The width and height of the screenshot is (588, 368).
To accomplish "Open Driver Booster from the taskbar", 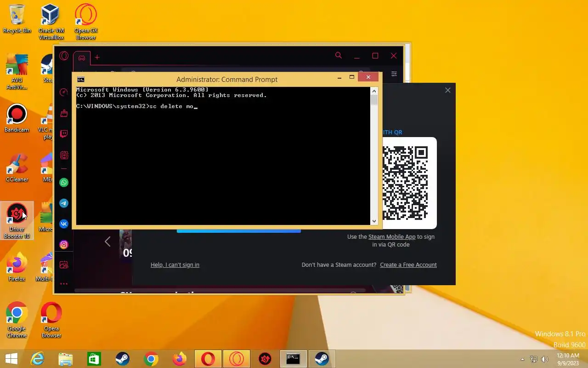I will pos(265,359).
